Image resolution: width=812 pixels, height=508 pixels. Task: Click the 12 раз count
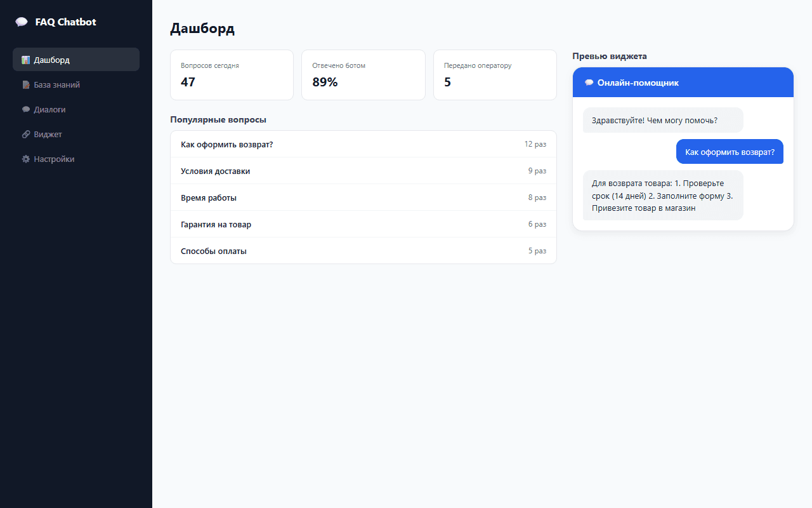pyautogui.click(x=535, y=144)
